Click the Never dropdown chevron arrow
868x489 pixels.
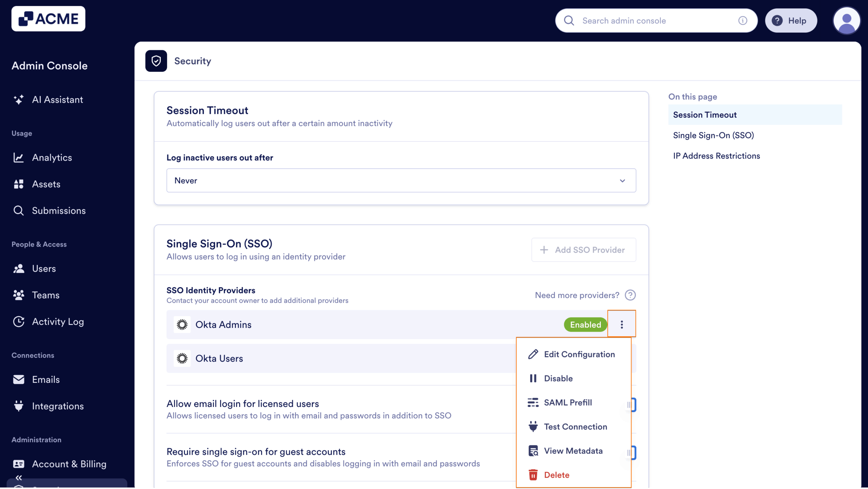623,181
